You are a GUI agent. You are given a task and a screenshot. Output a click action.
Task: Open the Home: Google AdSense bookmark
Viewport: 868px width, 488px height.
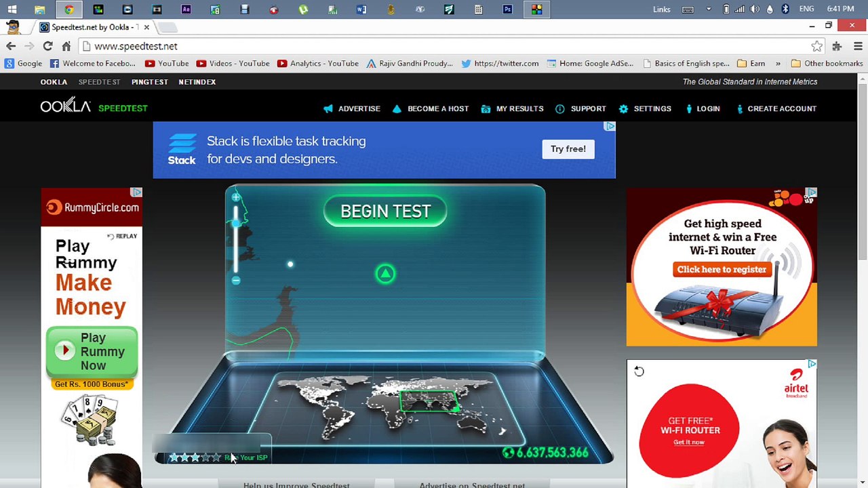coord(590,63)
